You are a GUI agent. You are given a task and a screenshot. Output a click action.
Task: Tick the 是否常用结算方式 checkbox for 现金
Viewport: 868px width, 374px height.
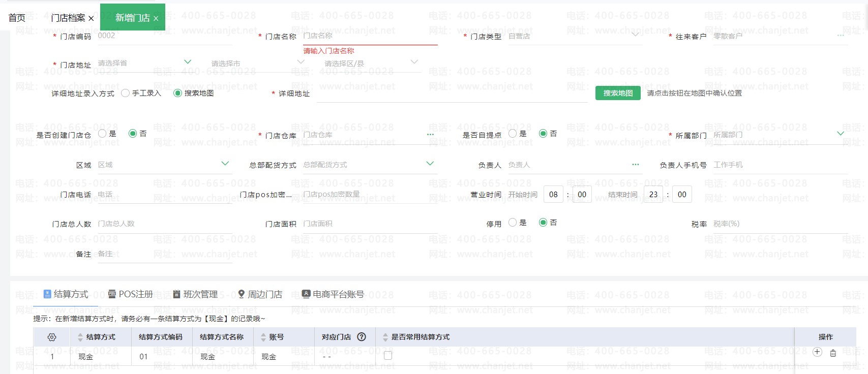(388, 356)
